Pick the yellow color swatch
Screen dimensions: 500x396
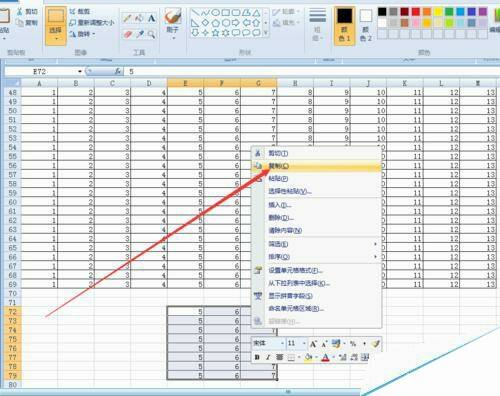pyautogui.click(x=438, y=12)
